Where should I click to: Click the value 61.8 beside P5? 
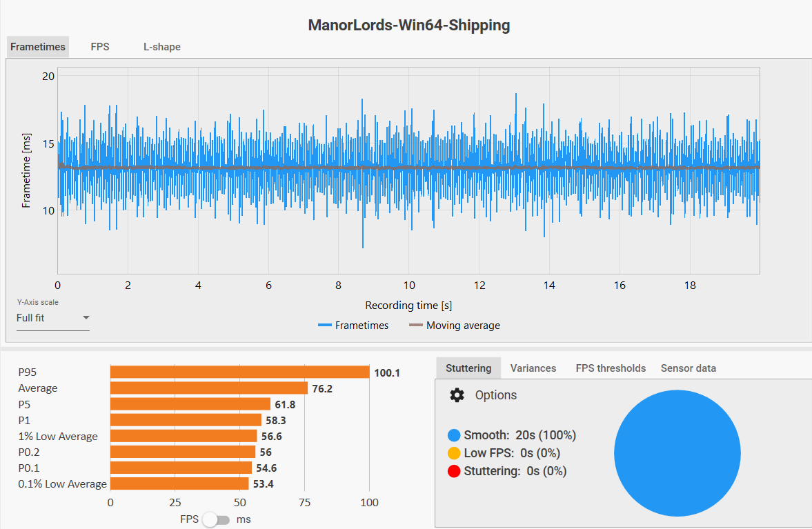pos(285,405)
